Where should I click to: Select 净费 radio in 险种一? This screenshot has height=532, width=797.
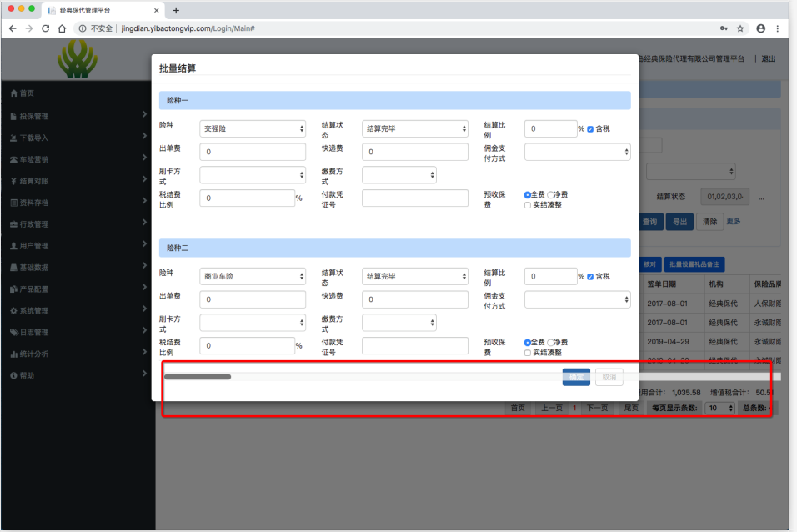[x=550, y=195]
